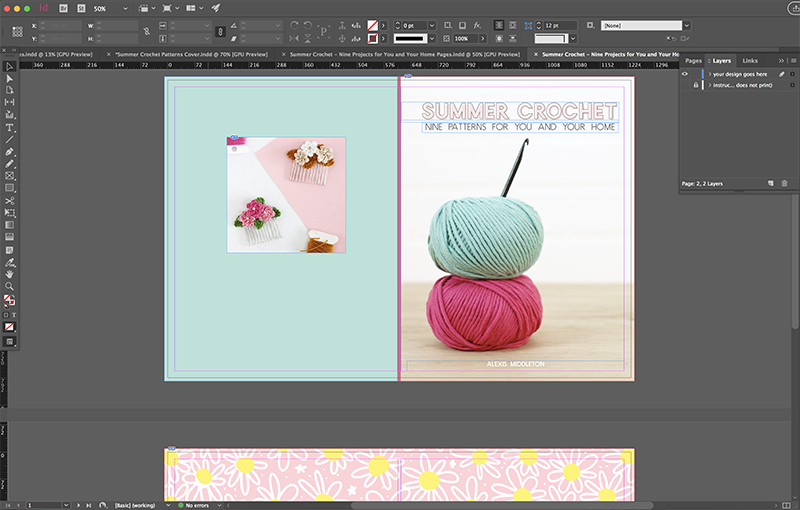800x510 pixels.
Task: Open the Preflight 'No errors' dropdown menu
Action: tap(219, 505)
